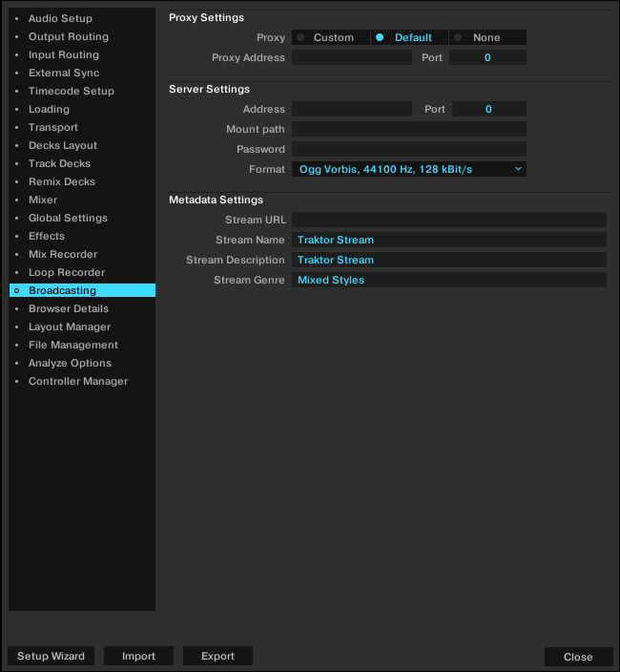
Task: Close the preferences dialog
Action: click(578, 657)
